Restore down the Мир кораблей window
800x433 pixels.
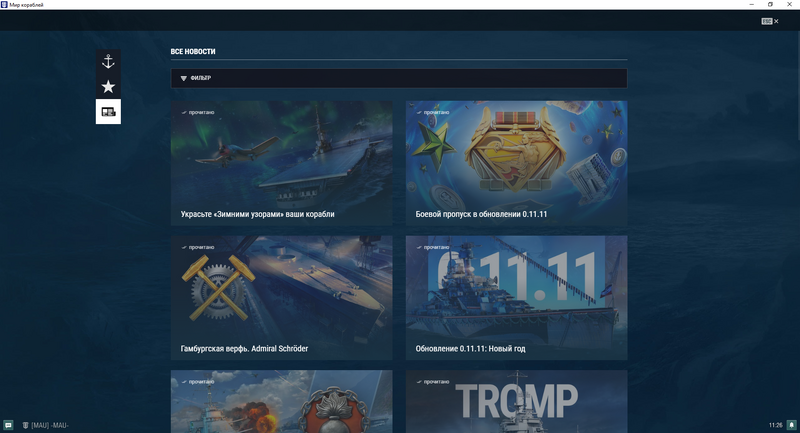(x=770, y=5)
